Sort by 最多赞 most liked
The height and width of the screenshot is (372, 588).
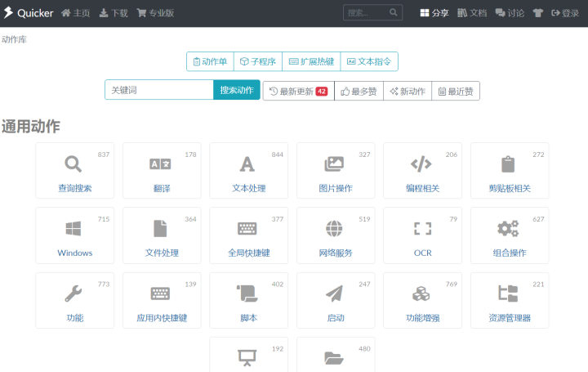(359, 92)
